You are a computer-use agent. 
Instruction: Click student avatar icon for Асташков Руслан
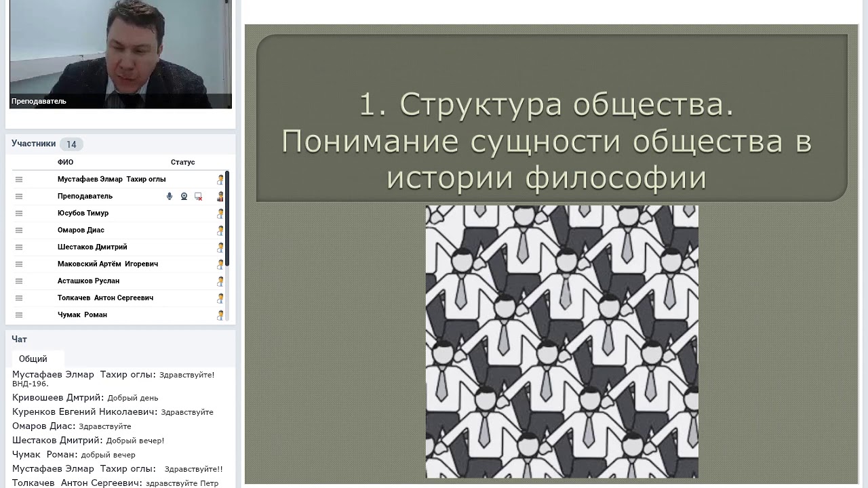(x=220, y=281)
